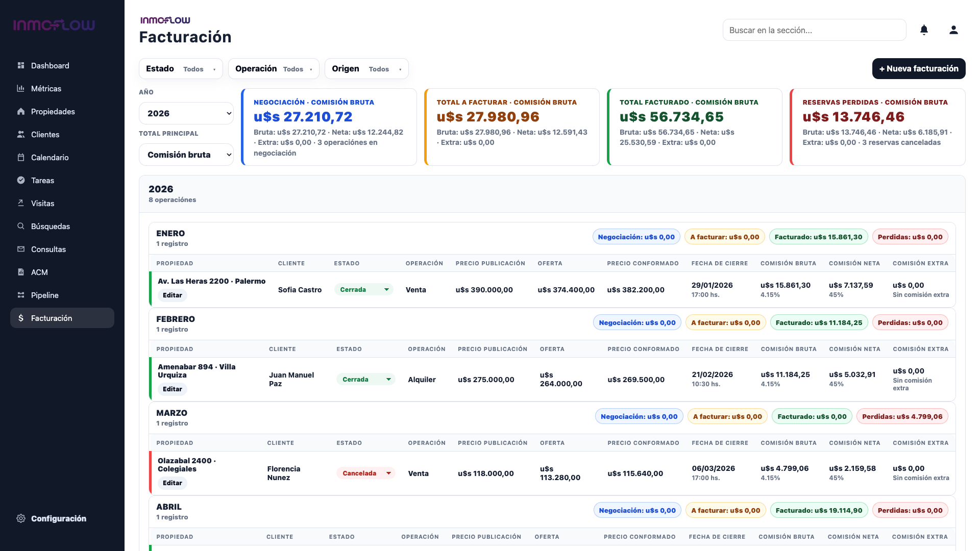Image resolution: width=980 pixels, height=551 pixels.
Task: Change Cerrada status for Av. Las Heras
Action: (x=363, y=289)
